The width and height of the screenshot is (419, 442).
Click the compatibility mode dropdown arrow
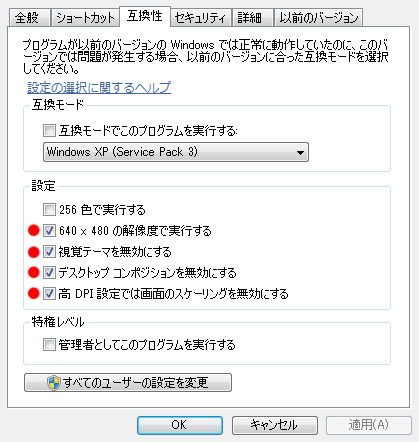point(300,153)
